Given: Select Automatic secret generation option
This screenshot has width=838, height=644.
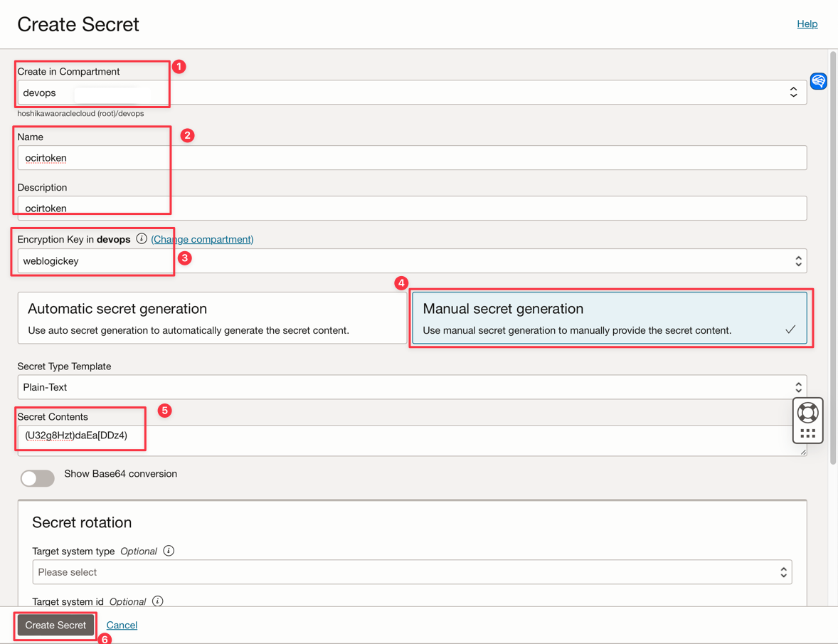Looking at the screenshot, I should (212, 318).
